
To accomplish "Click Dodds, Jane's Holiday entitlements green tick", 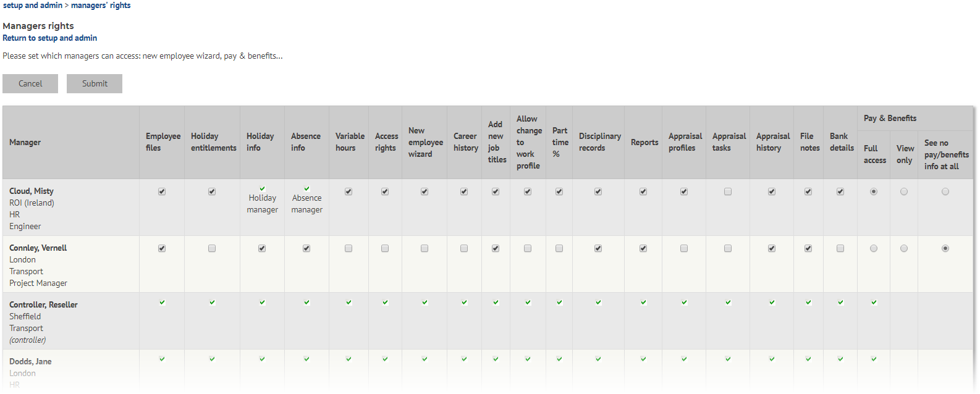I will point(212,359).
